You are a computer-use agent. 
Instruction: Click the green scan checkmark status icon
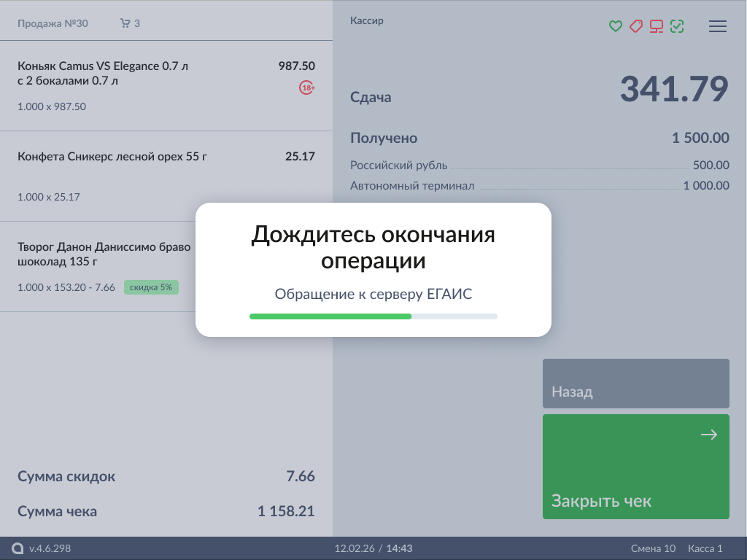tap(677, 27)
